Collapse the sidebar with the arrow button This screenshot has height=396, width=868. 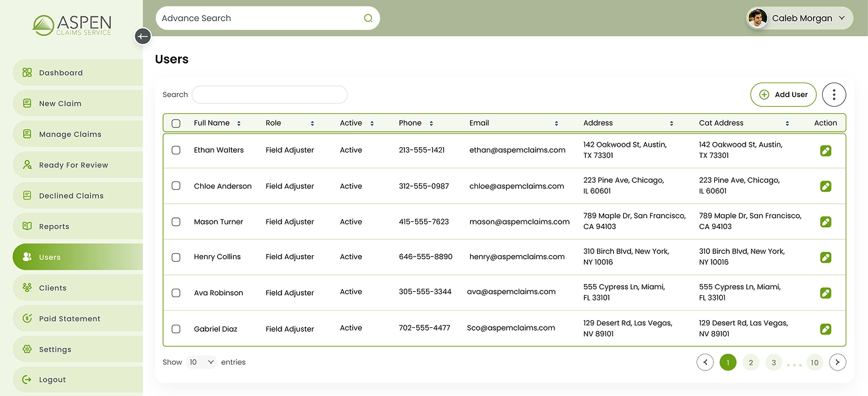(x=143, y=37)
